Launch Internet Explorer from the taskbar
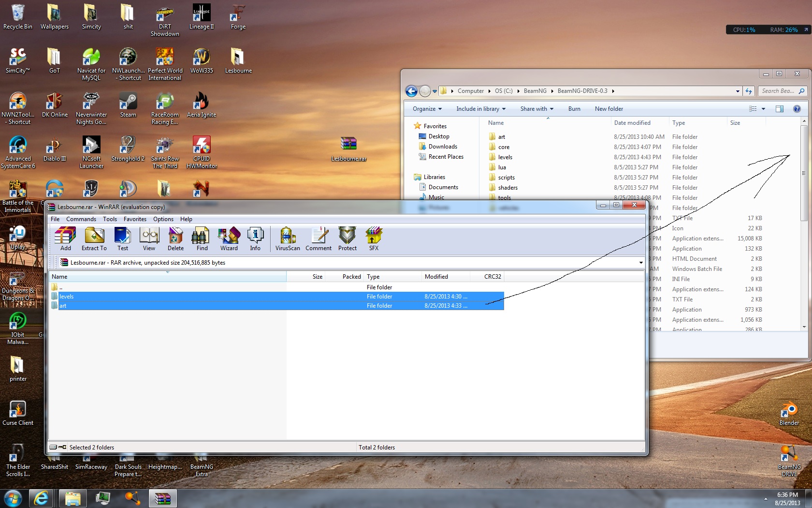 pos(42,498)
